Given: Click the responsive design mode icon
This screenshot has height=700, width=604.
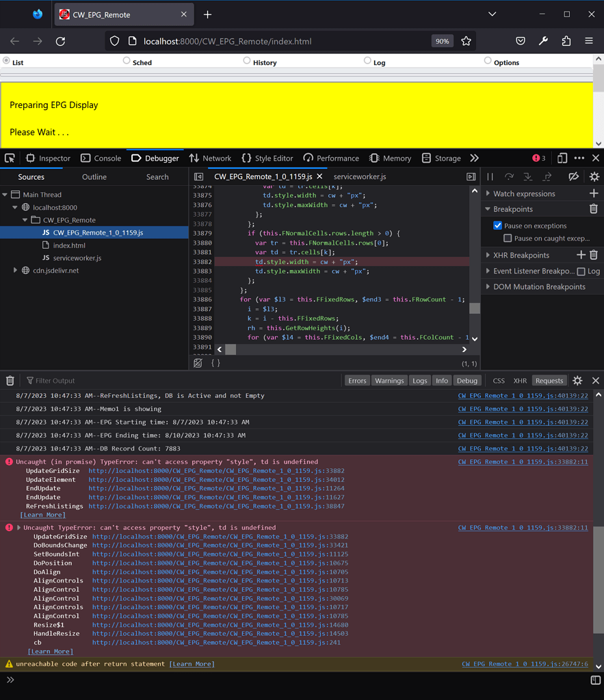Looking at the screenshot, I should tap(562, 158).
